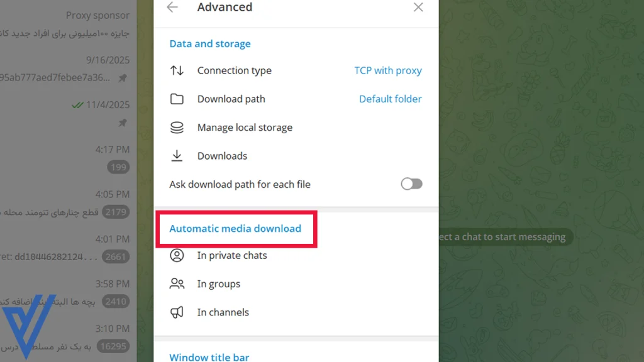Click the read checkmarks beside 11/4/2025
The height and width of the screenshot is (362, 644).
[77, 105]
